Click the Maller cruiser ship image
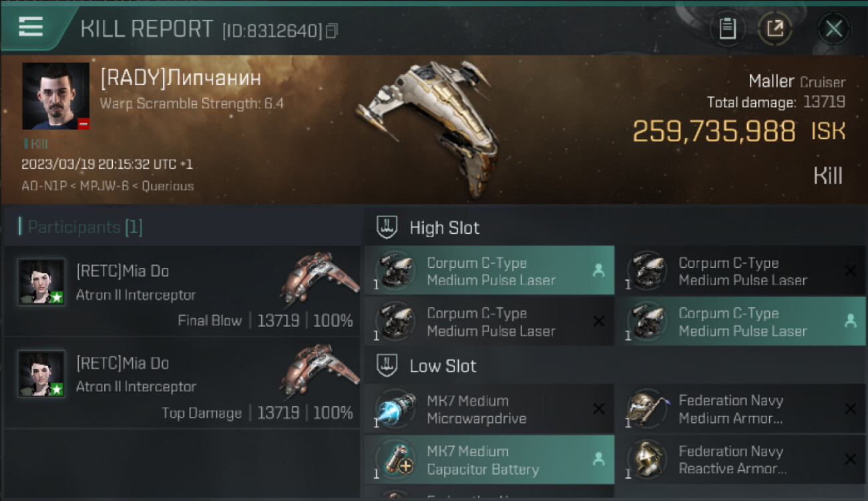The image size is (868, 501). (427, 127)
